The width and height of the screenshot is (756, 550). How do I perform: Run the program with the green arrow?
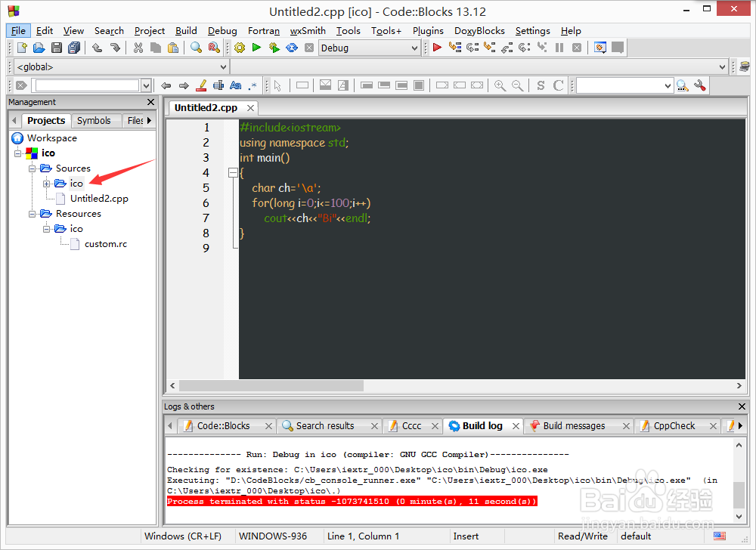pos(256,47)
